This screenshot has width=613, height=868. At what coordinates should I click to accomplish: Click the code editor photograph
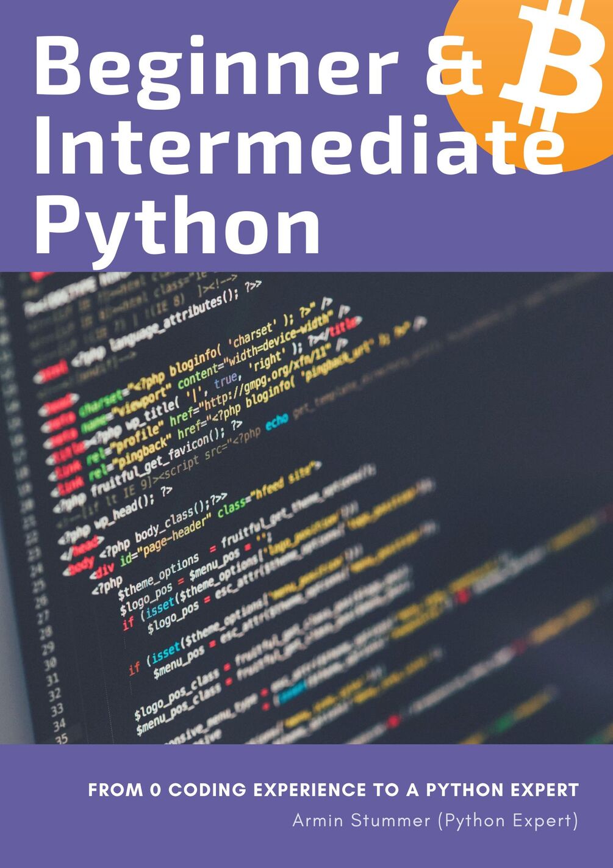[x=306, y=508]
